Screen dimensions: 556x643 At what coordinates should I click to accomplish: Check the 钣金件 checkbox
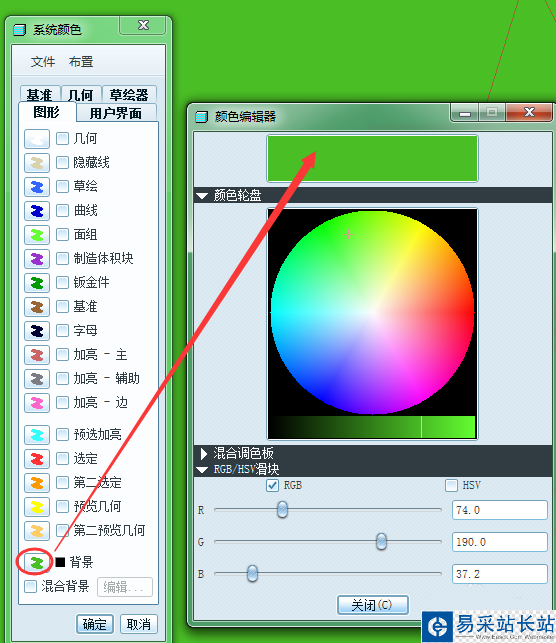pyautogui.click(x=62, y=283)
